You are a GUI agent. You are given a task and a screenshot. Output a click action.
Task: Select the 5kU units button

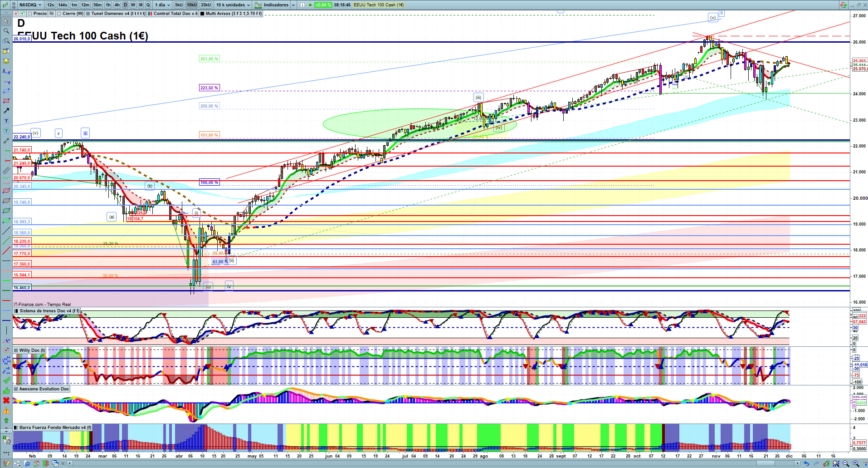[x=179, y=5]
